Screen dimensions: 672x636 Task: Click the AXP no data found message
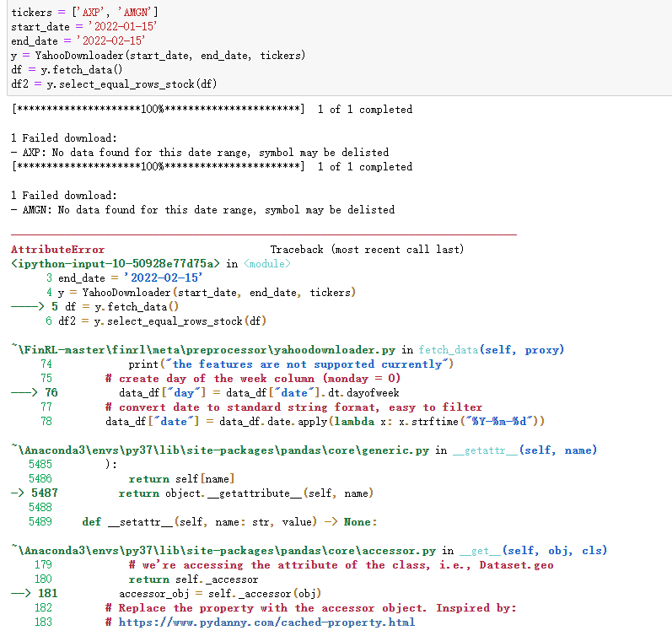(x=200, y=153)
